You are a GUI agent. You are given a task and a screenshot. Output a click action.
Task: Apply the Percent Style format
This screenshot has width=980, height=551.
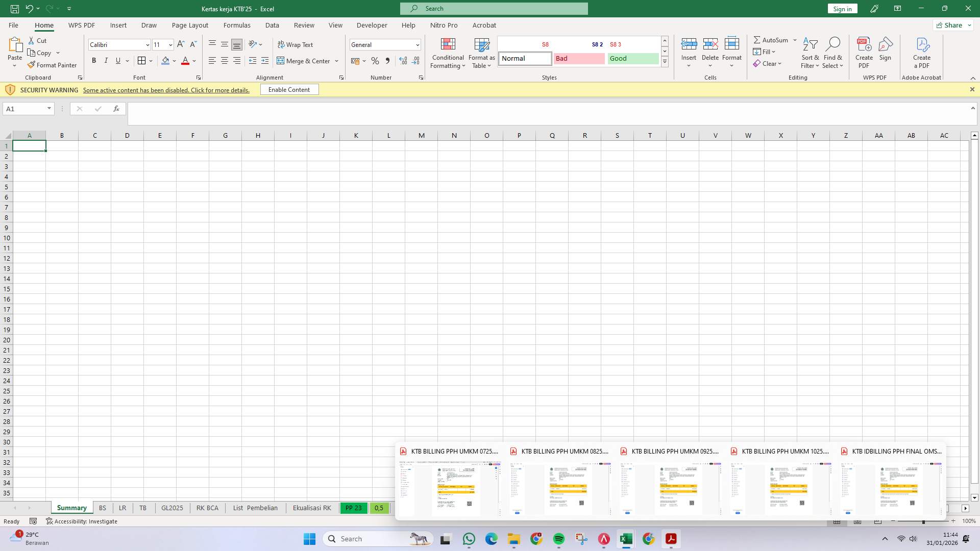point(375,61)
